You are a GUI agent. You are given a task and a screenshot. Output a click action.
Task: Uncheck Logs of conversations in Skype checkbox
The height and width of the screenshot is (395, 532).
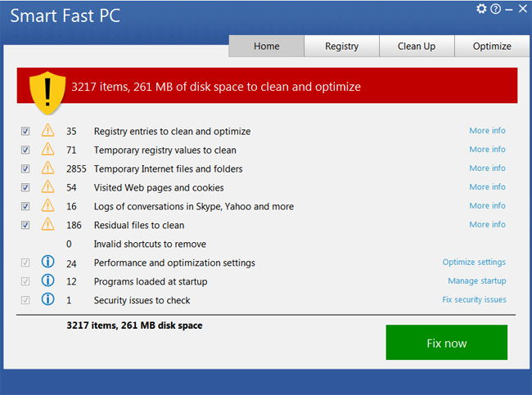[x=25, y=206]
